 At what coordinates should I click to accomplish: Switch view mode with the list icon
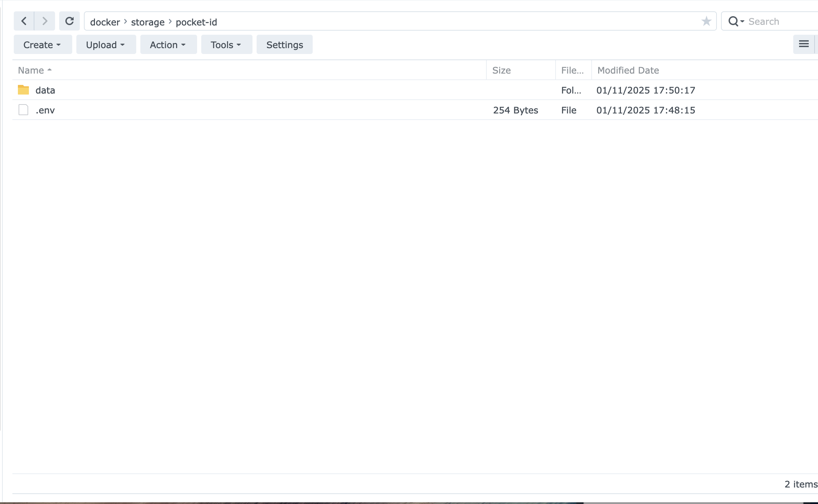click(804, 44)
